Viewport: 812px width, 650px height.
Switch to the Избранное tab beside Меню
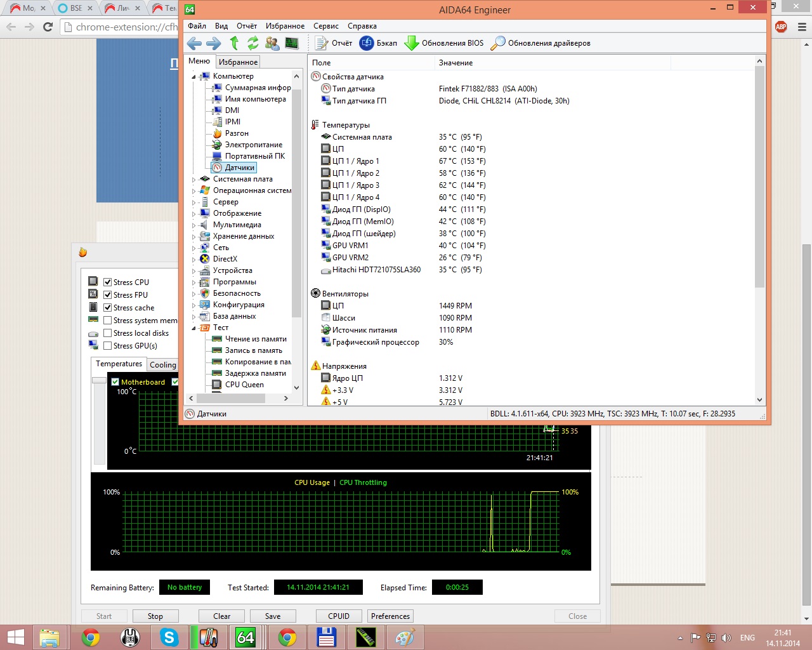pyautogui.click(x=238, y=62)
